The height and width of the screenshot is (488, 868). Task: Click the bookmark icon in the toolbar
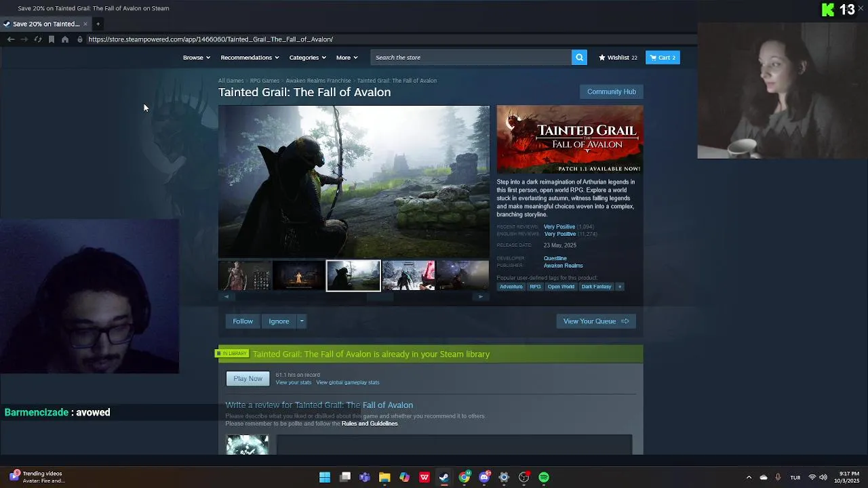point(52,39)
